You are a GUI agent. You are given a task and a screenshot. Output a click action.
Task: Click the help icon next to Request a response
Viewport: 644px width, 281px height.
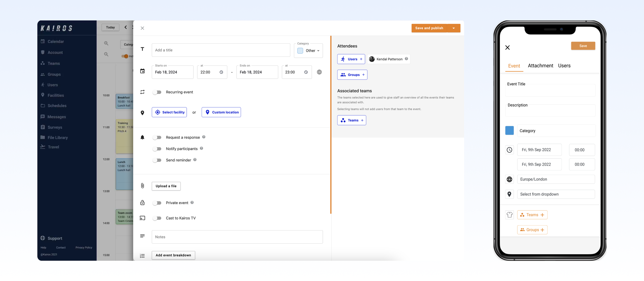click(x=204, y=137)
